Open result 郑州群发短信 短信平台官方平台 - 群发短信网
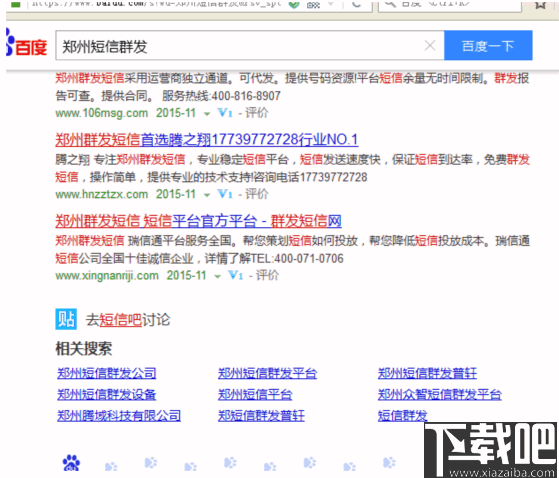 click(x=198, y=221)
